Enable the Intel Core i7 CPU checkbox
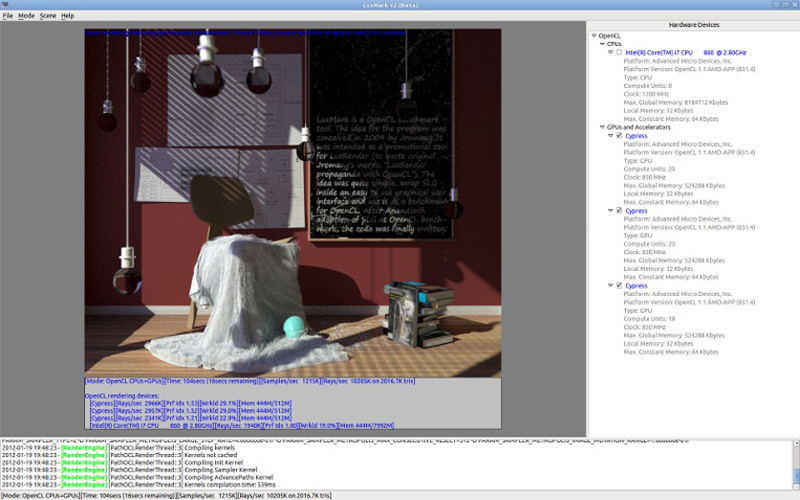Viewport: 800px width, 500px height. tap(619, 52)
